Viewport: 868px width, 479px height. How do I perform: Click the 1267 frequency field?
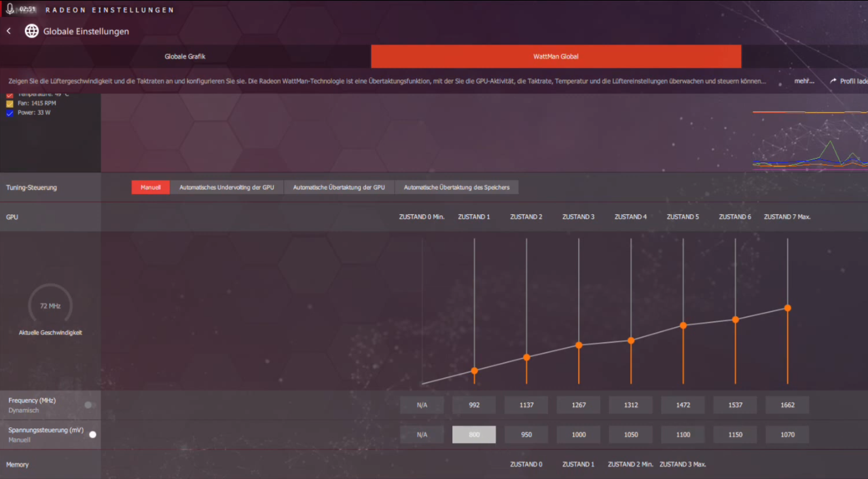tap(579, 405)
